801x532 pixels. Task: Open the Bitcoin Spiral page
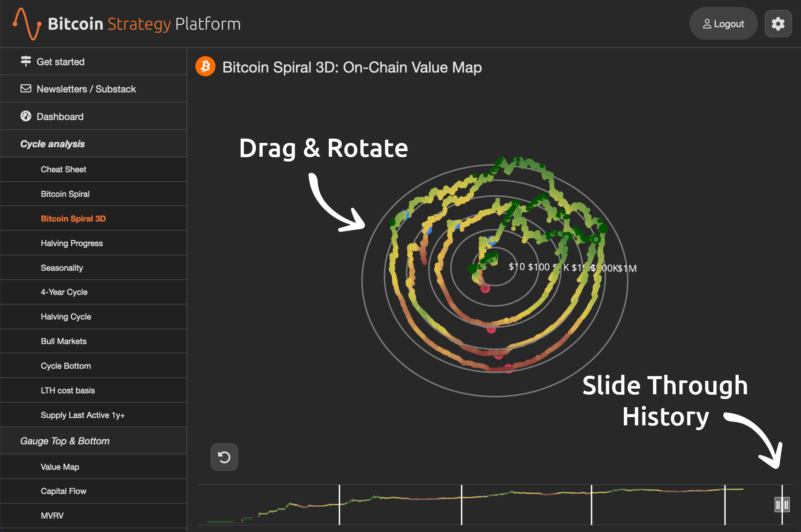[x=93, y=194]
